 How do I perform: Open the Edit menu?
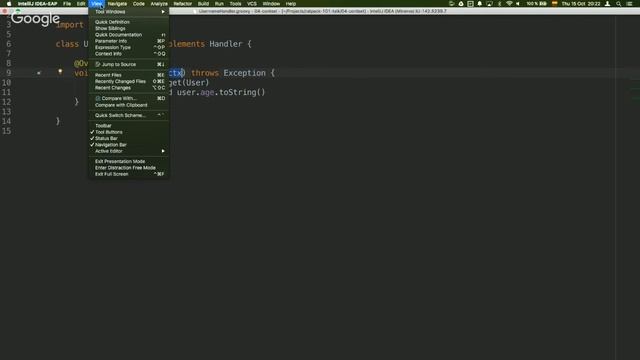(81, 4)
